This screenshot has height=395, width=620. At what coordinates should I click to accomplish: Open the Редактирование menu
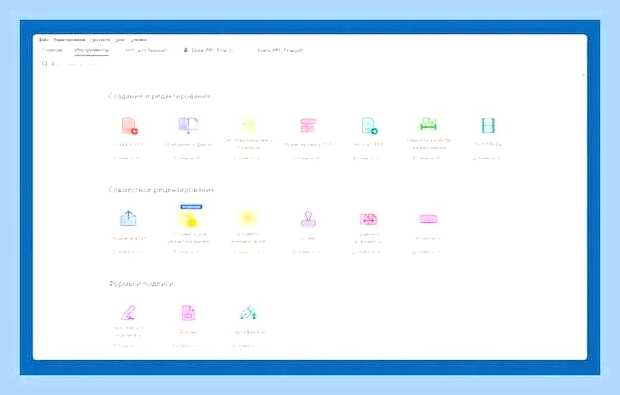pos(69,40)
